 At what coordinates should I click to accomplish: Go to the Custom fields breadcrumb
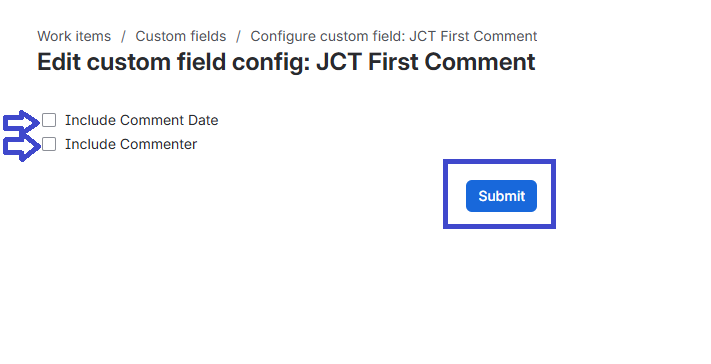coord(180,36)
